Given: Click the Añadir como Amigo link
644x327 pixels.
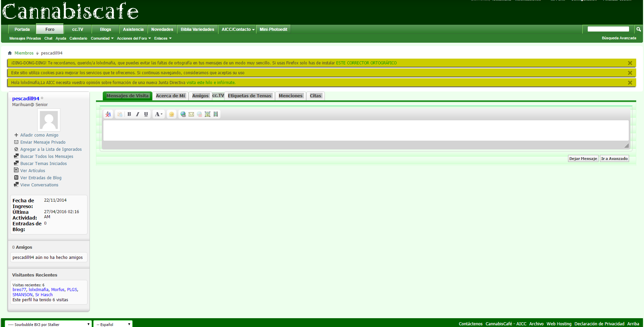Looking at the screenshot, I should [x=39, y=135].
